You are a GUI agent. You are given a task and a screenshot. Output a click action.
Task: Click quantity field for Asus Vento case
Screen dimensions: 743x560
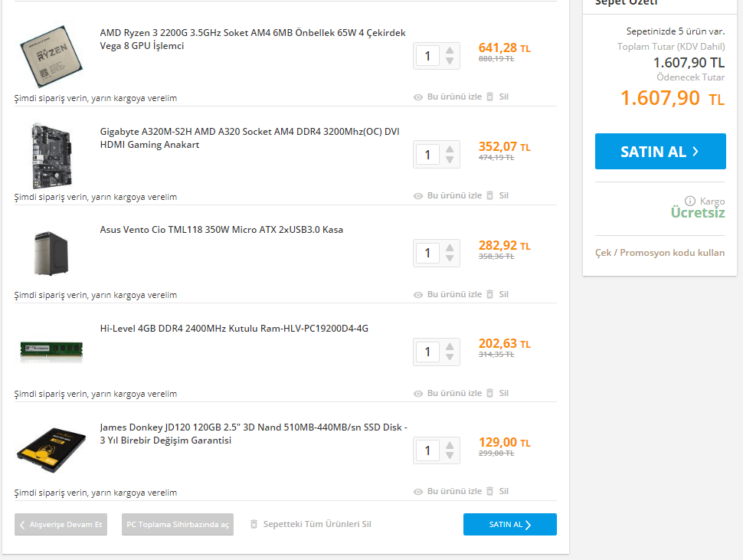[x=427, y=253]
